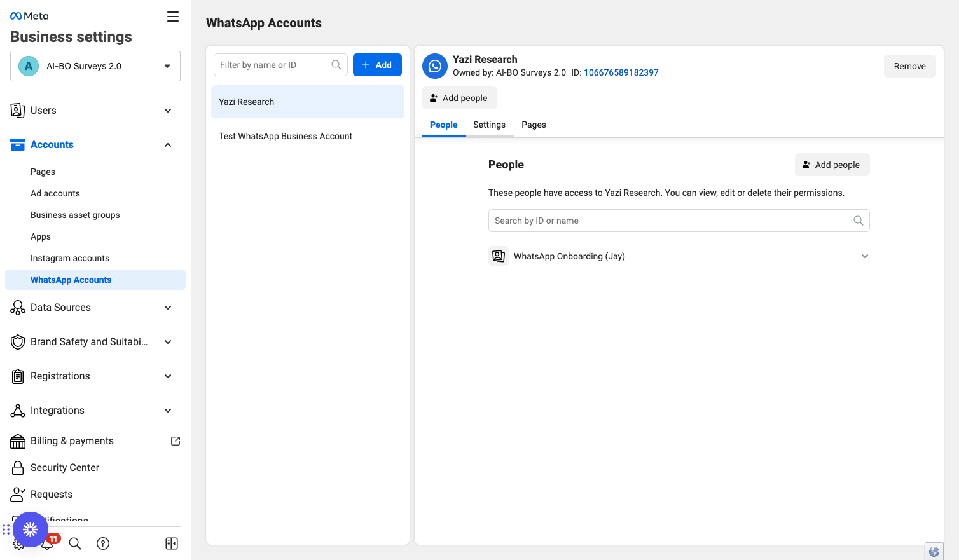Screen dimensions: 959x560
Task: Switch to the Settings tab
Action: (x=489, y=125)
